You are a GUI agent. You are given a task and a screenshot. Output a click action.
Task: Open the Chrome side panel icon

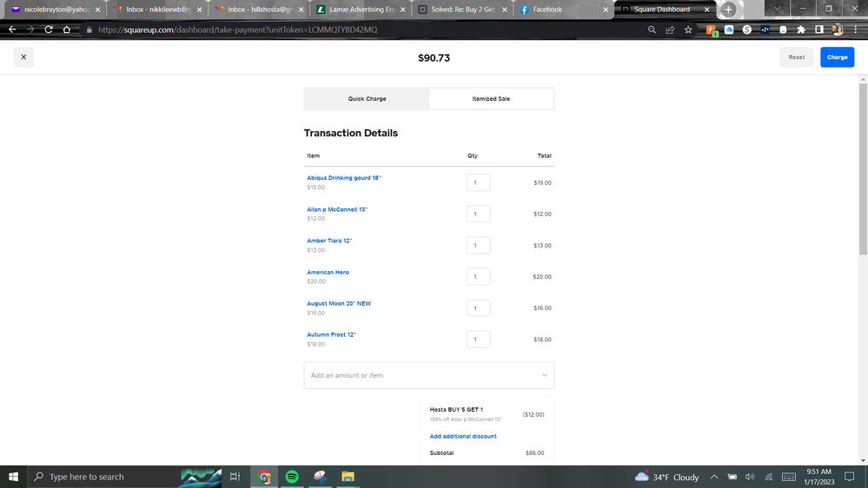point(818,30)
